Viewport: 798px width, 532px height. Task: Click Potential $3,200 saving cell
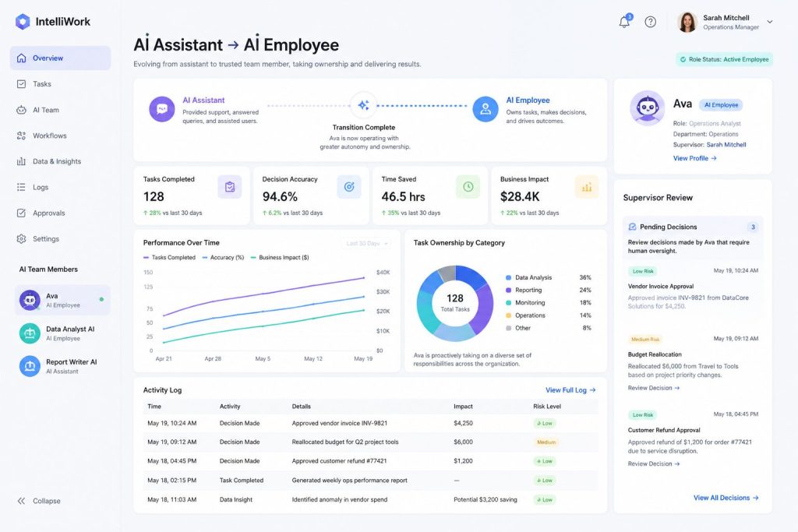tap(485, 499)
